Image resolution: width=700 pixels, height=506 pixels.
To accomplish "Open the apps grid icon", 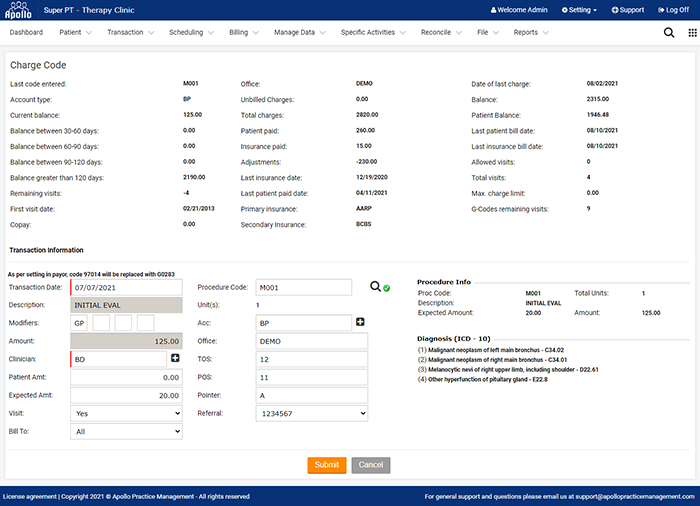I will (692, 33).
